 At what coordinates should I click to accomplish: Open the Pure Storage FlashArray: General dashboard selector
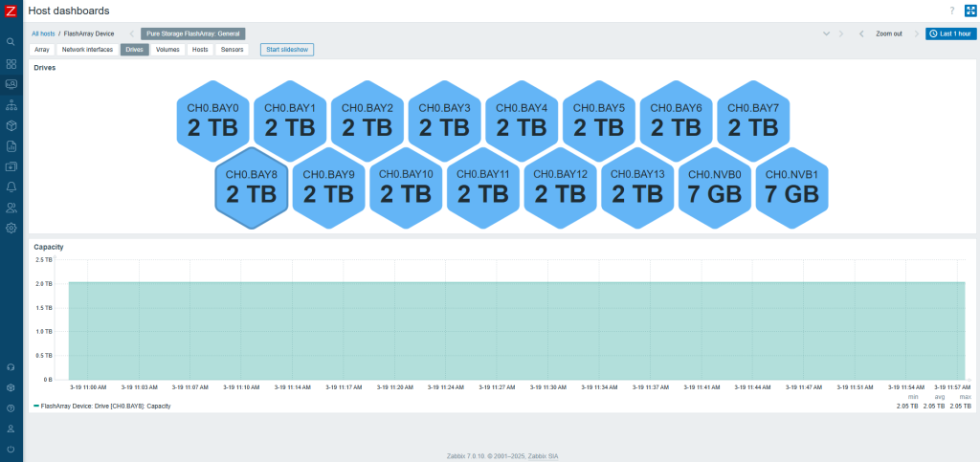[x=193, y=33]
